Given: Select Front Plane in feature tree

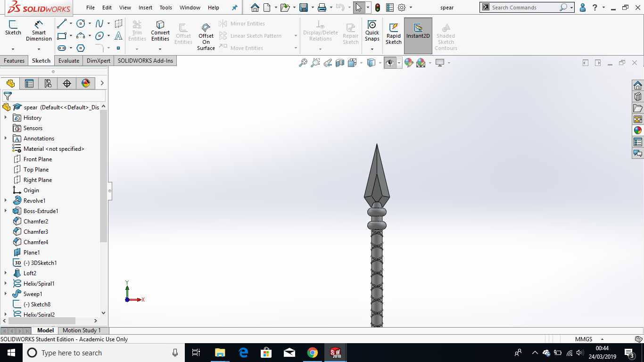Looking at the screenshot, I should 38,159.
